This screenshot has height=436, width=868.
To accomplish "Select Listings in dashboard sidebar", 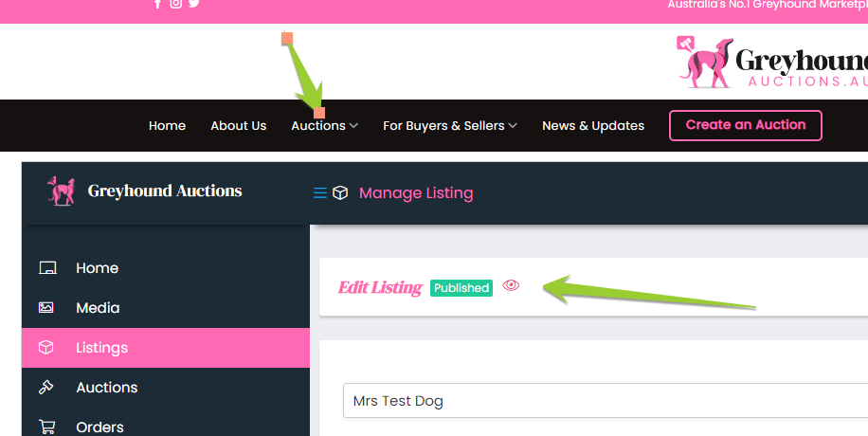I will [166, 347].
